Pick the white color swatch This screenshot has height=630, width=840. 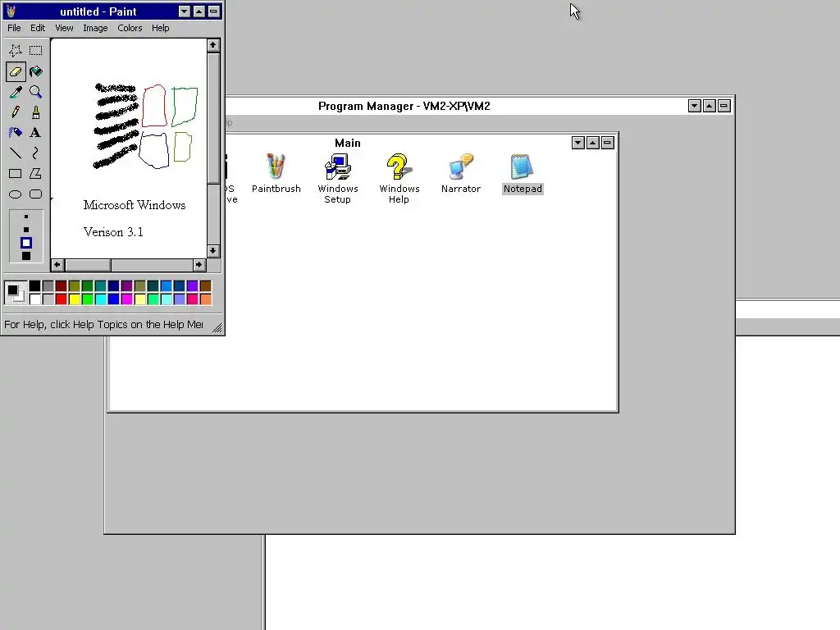tap(34, 299)
